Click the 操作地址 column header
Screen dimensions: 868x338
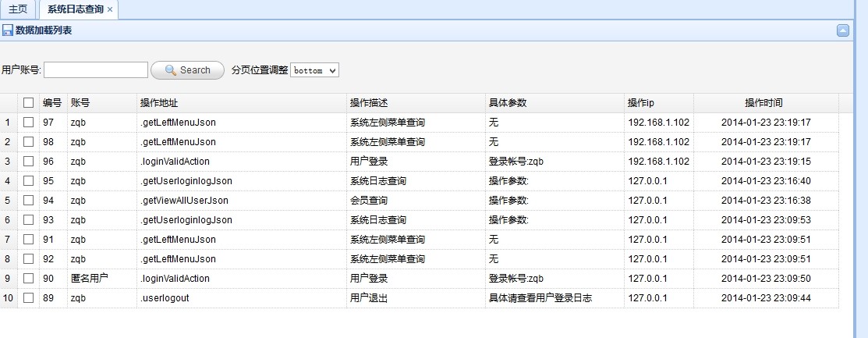pos(241,102)
